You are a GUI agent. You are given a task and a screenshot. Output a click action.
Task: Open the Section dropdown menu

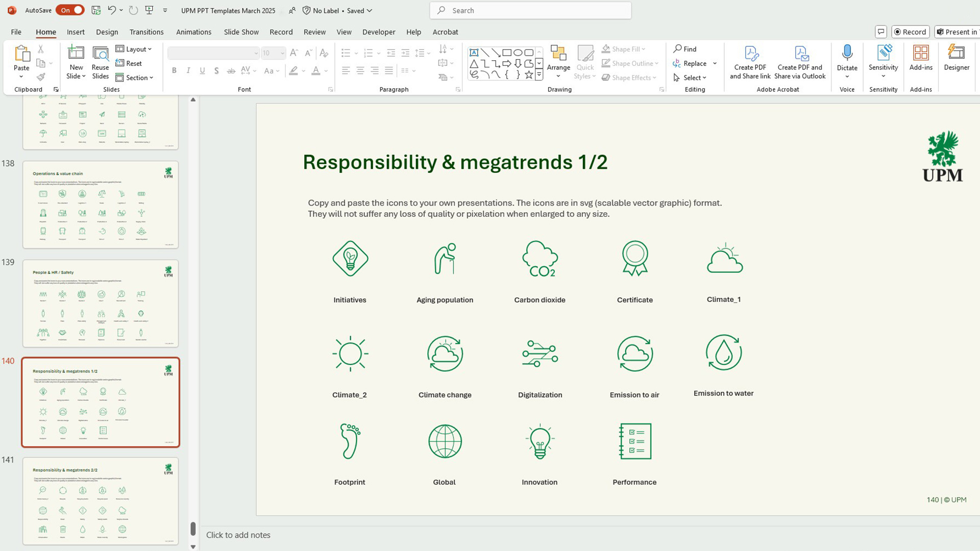tap(134, 78)
